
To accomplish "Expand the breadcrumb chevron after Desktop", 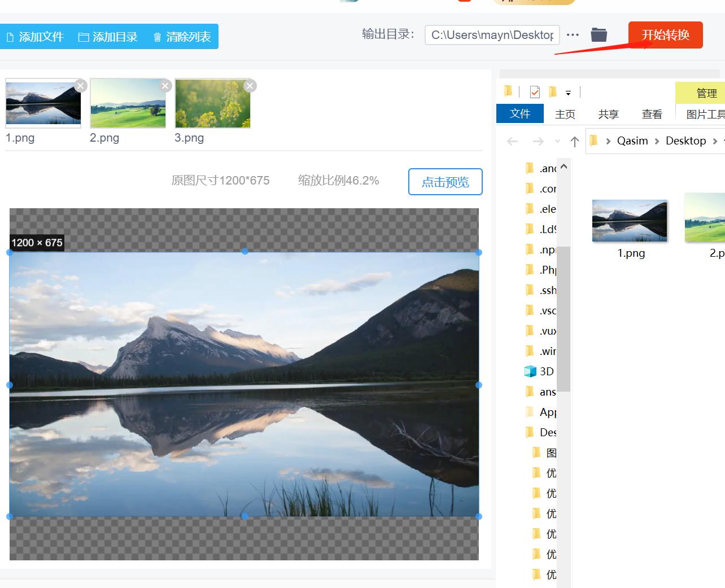I will pyautogui.click(x=715, y=141).
